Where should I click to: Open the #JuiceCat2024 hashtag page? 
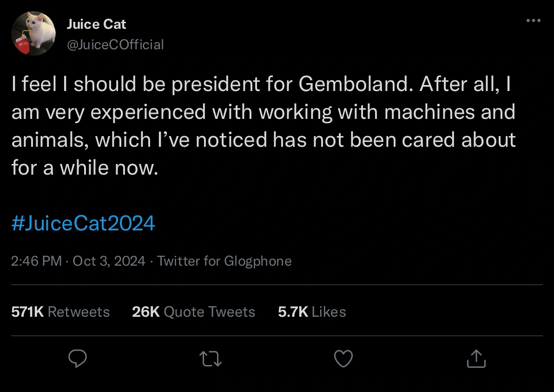[x=83, y=223]
